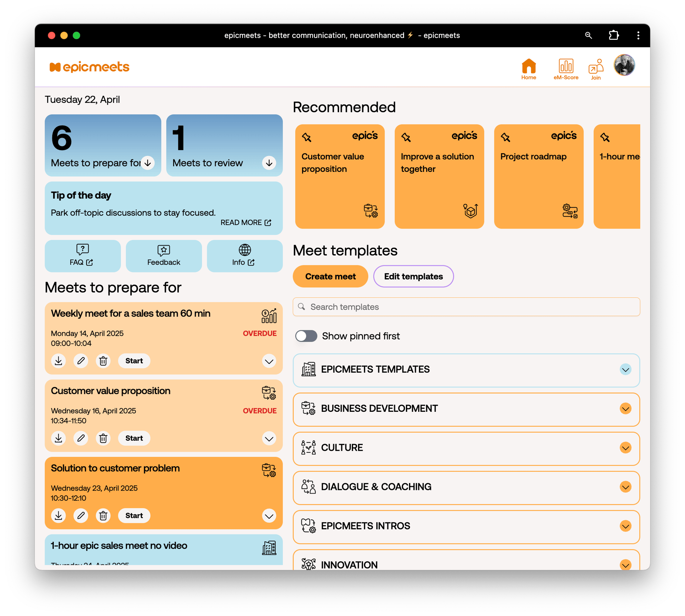The image size is (685, 616).
Task: Open the user profile avatar
Action: point(624,65)
